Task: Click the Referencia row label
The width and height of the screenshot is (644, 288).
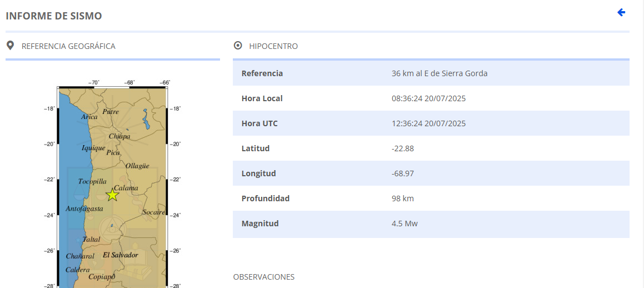Action: tap(262, 73)
